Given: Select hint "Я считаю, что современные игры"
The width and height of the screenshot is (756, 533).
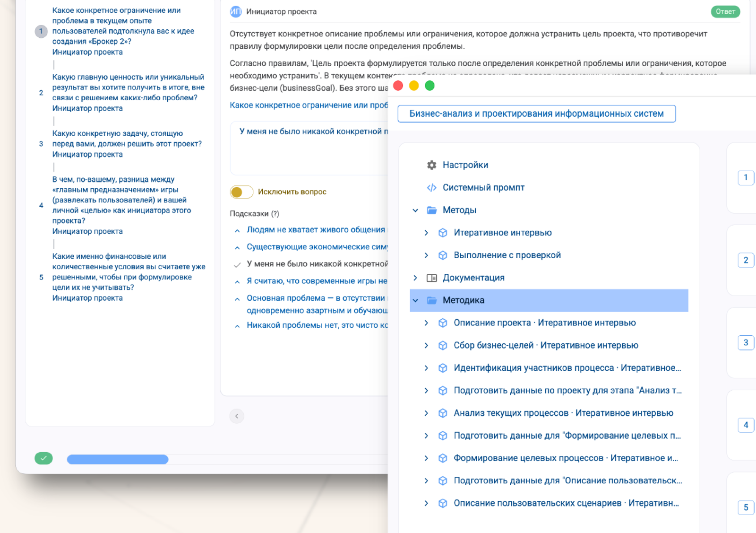Looking at the screenshot, I should point(317,281).
